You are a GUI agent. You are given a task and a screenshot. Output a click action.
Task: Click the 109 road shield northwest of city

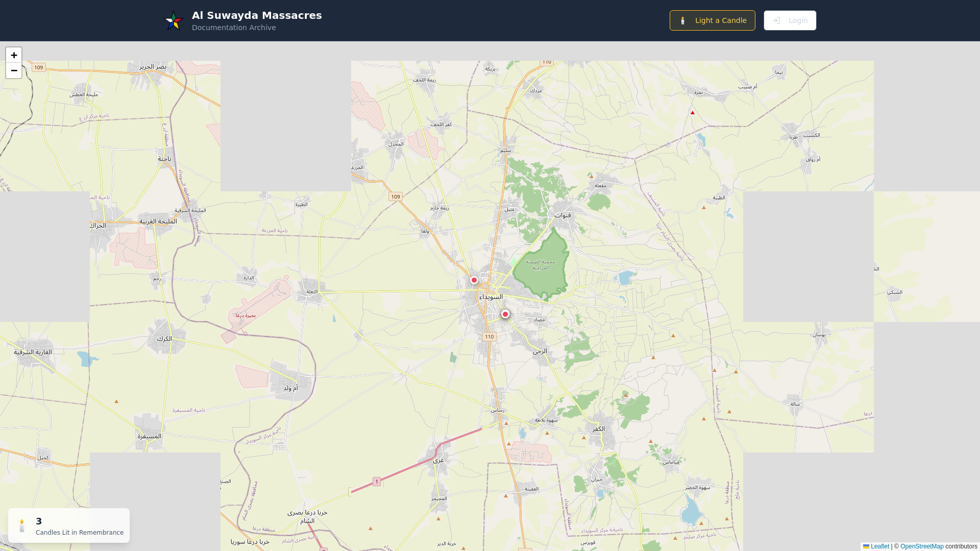pos(396,196)
